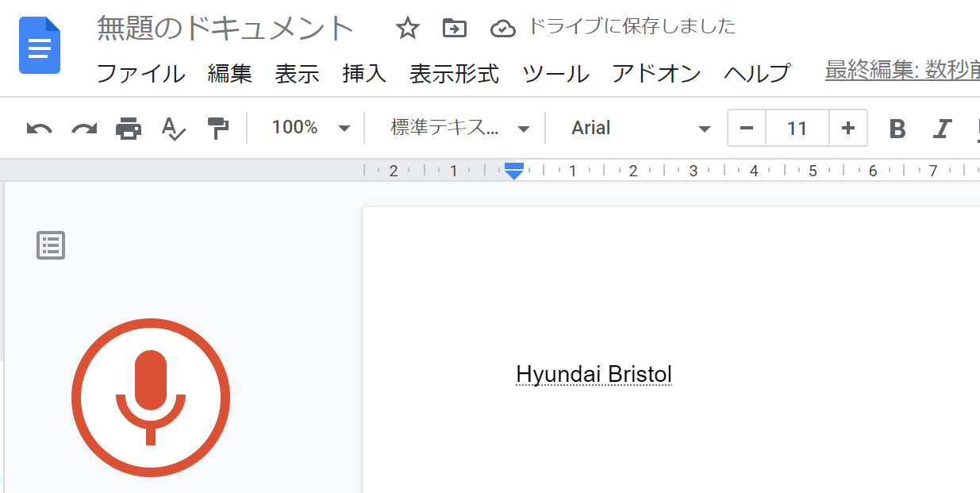The height and width of the screenshot is (493, 980).
Task: Toggle italic formatting
Action: 942,129
